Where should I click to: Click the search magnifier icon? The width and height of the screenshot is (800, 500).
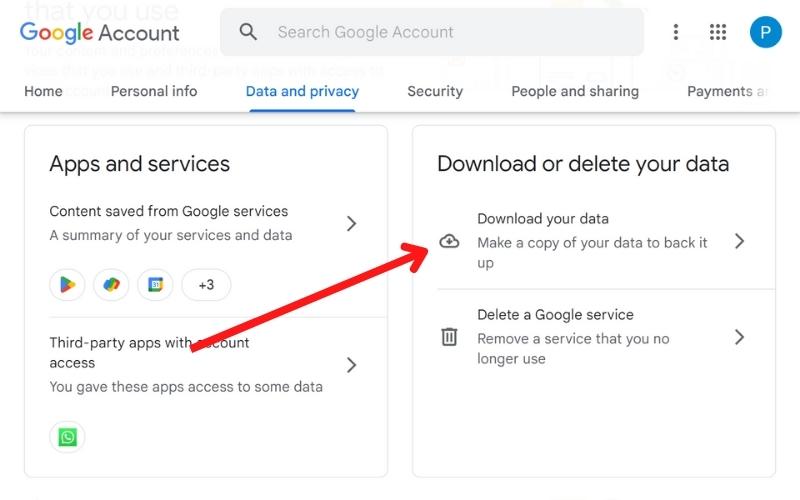[248, 32]
